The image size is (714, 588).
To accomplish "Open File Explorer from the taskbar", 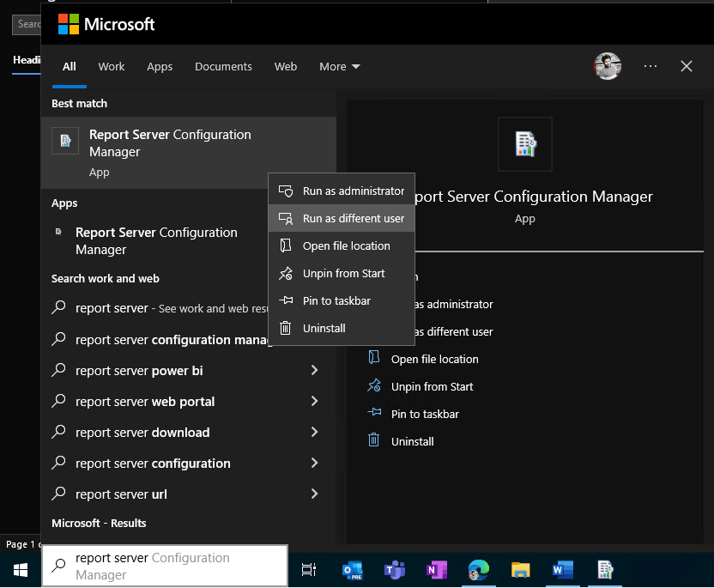I will click(520, 570).
